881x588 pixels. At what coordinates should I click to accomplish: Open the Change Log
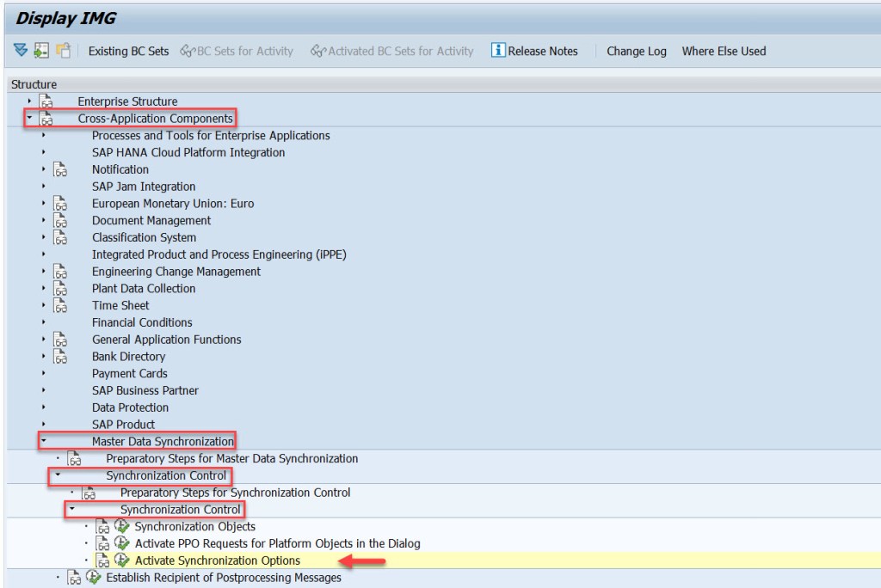637,51
